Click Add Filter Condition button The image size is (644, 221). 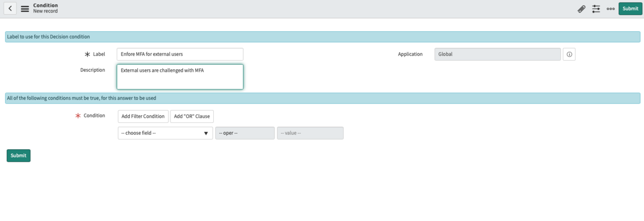143,116
